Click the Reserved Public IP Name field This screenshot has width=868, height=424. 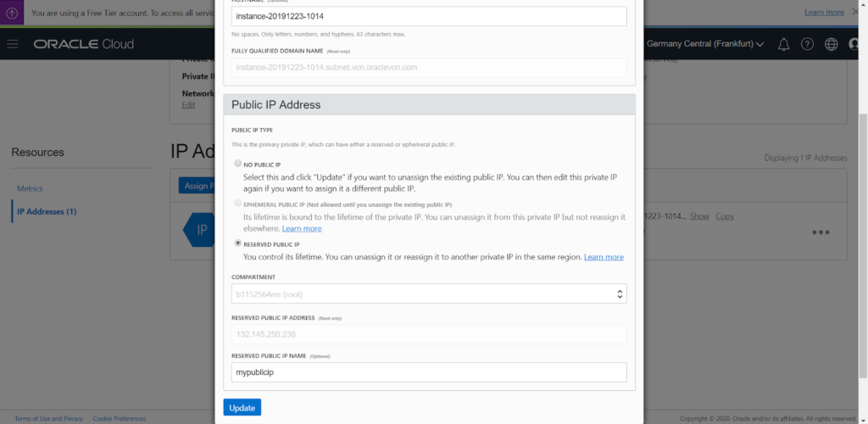coord(429,372)
